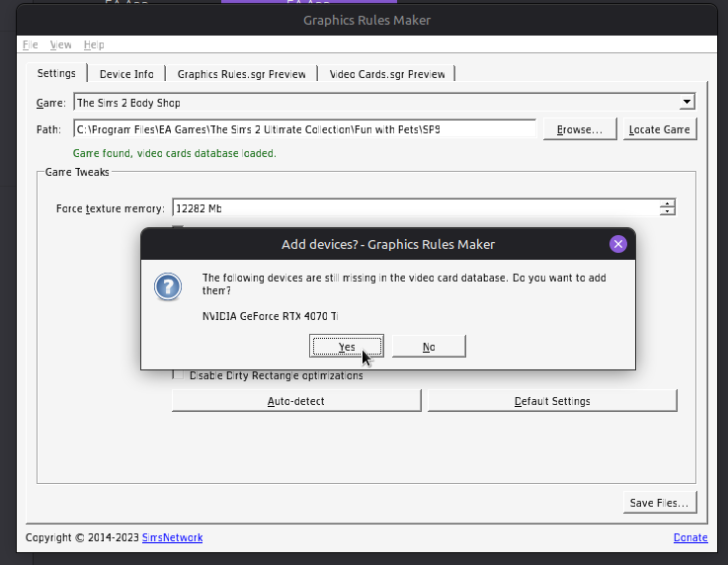Open the Help menu
This screenshot has width=728, height=565.
94,44
